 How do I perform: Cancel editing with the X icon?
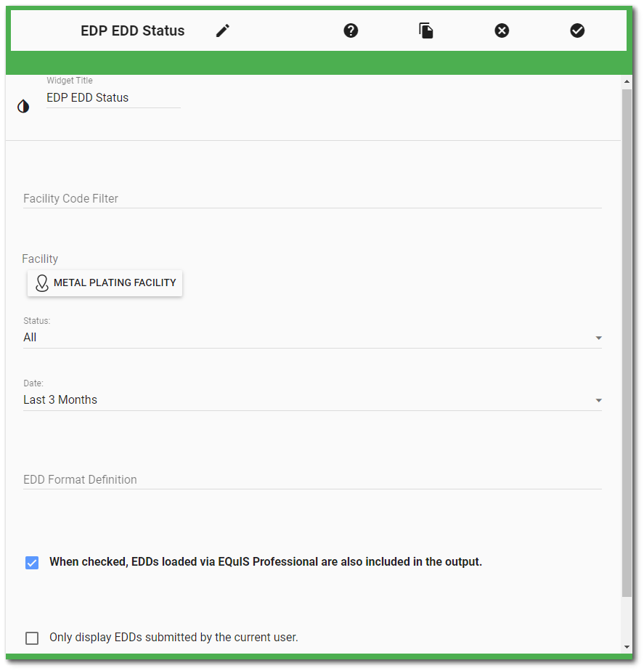[x=502, y=30]
